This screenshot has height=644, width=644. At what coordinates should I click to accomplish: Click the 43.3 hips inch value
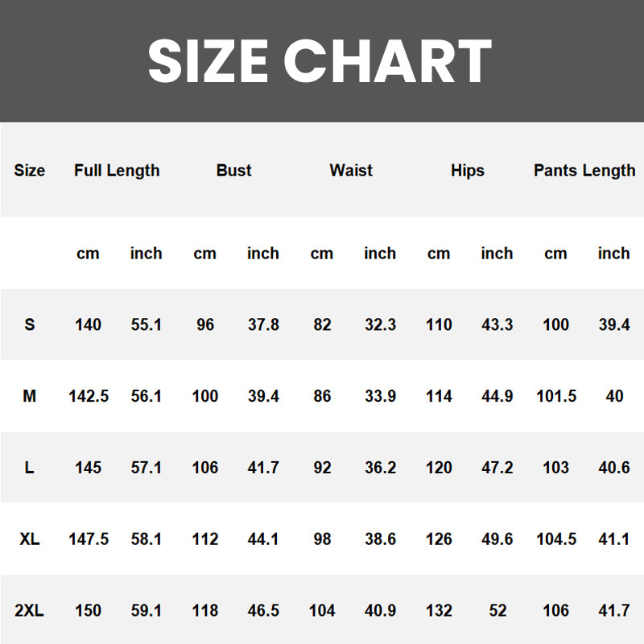(497, 325)
